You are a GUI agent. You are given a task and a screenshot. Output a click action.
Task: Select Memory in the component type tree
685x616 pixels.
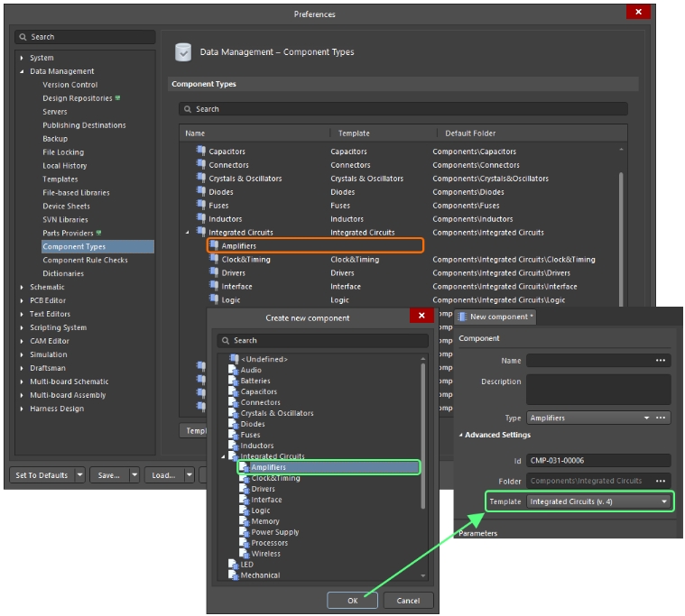(x=265, y=521)
